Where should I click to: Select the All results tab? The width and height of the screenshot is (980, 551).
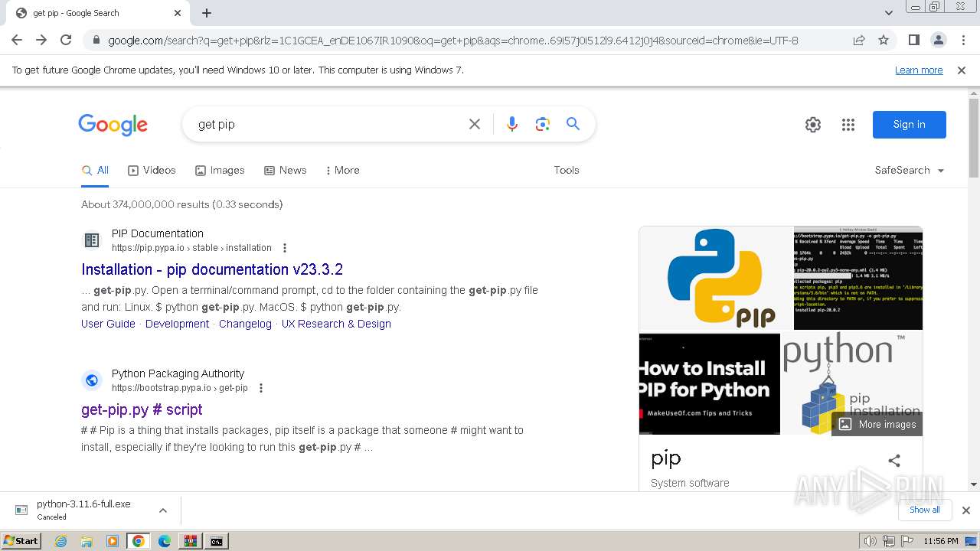[96, 170]
